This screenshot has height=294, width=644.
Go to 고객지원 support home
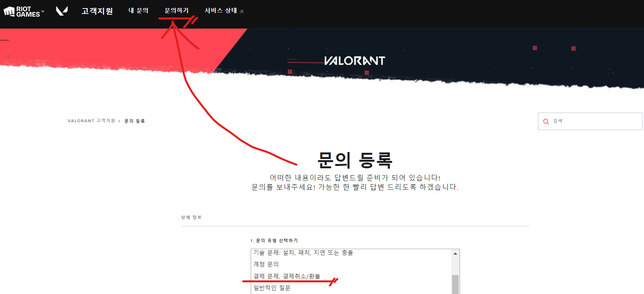coord(97,11)
